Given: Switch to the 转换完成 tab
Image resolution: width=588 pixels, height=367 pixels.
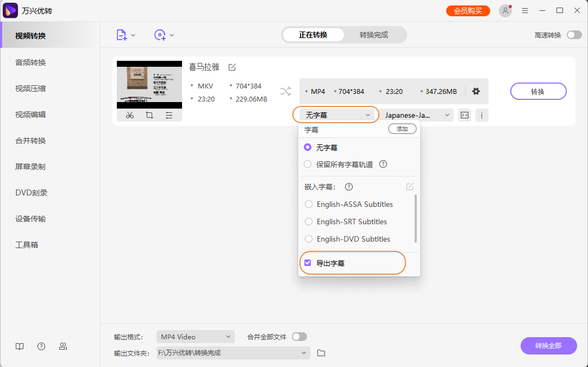Looking at the screenshot, I should pyautogui.click(x=374, y=35).
